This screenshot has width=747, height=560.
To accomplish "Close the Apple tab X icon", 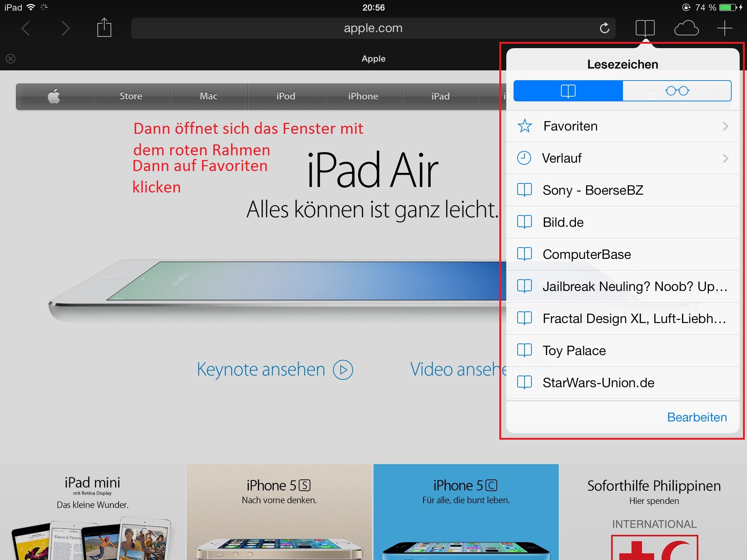I will tap(11, 59).
